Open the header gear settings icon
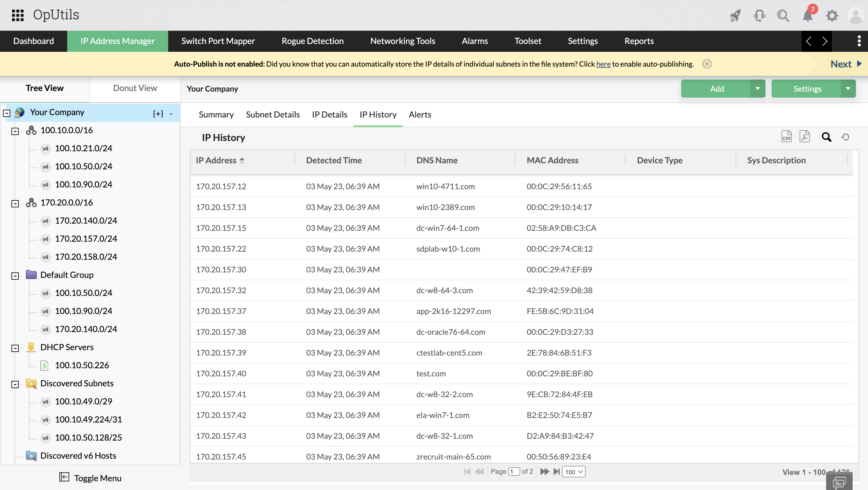The height and width of the screenshot is (490, 868). (x=832, y=15)
